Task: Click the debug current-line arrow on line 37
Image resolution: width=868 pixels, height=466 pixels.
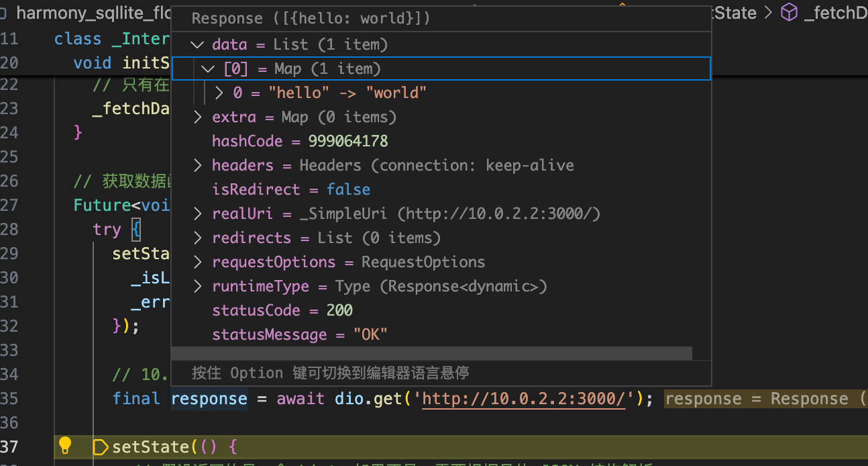Action: pos(100,447)
